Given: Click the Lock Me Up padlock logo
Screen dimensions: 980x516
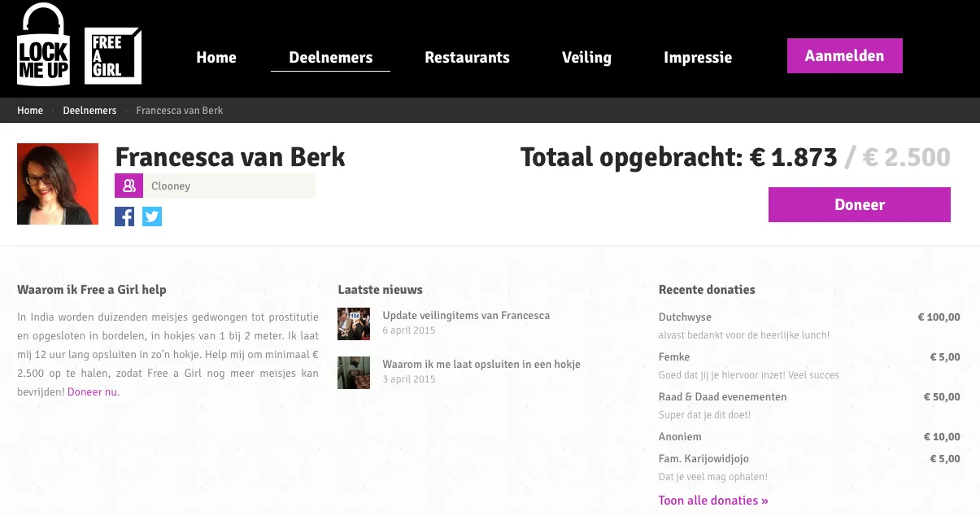Looking at the screenshot, I should point(43,46).
